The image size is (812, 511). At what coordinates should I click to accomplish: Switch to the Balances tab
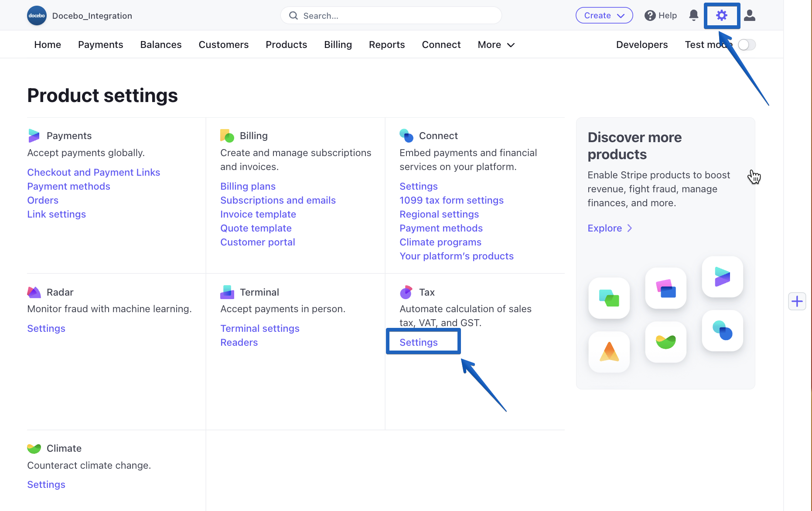click(161, 45)
